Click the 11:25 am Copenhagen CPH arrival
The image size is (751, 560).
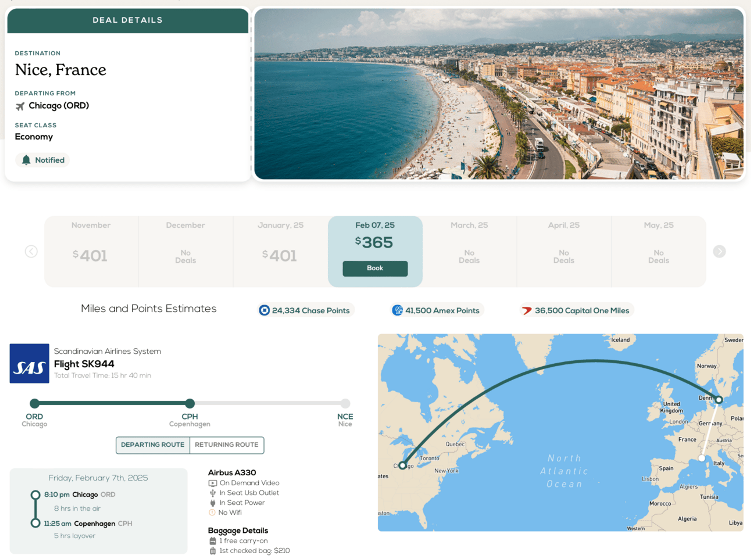(88, 523)
